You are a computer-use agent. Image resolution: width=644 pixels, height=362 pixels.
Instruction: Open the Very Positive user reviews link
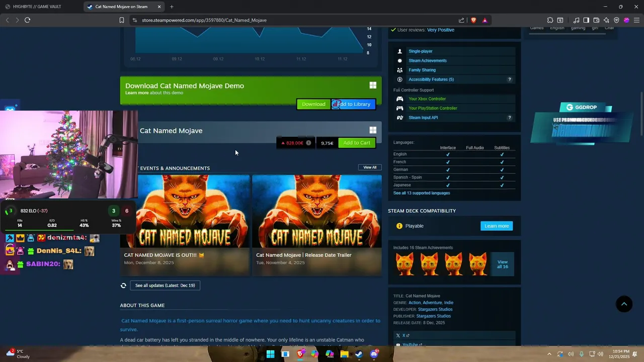pyautogui.click(x=441, y=30)
